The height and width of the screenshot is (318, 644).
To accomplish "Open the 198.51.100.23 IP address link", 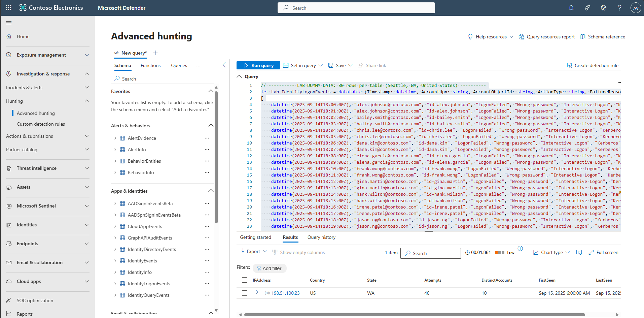I will tap(285, 293).
